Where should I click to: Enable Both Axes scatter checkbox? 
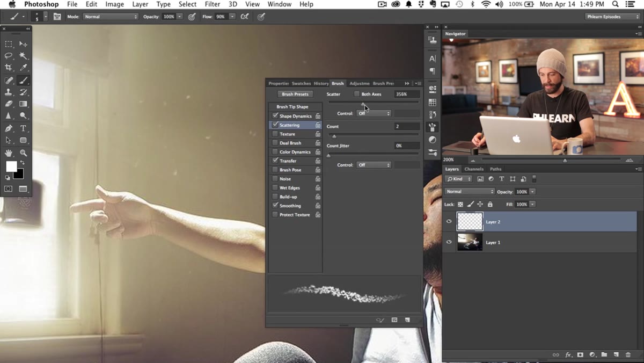(357, 94)
